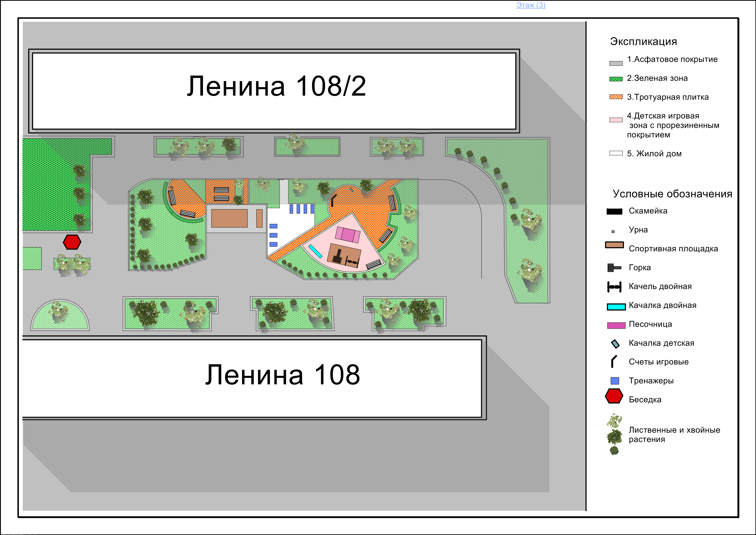Click the brown Спортивная площадка legend symbol
The height and width of the screenshot is (535, 756).
(x=614, y=245)
